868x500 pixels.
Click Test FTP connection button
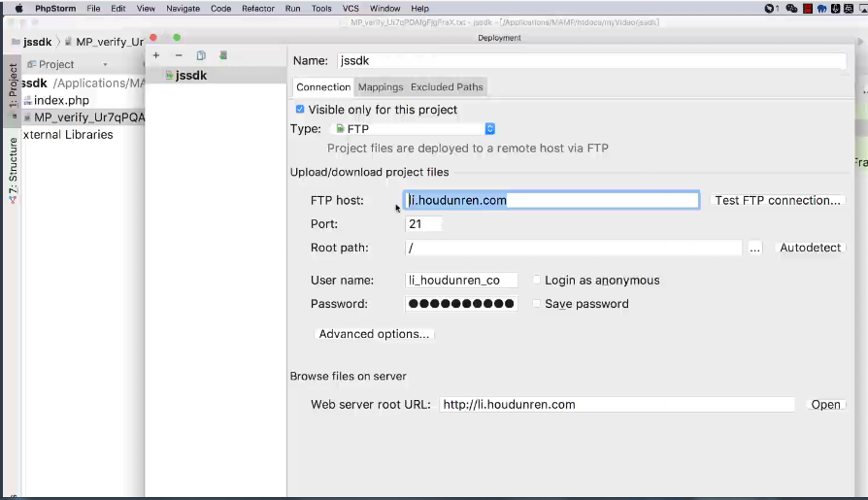(x=778, y=200)
